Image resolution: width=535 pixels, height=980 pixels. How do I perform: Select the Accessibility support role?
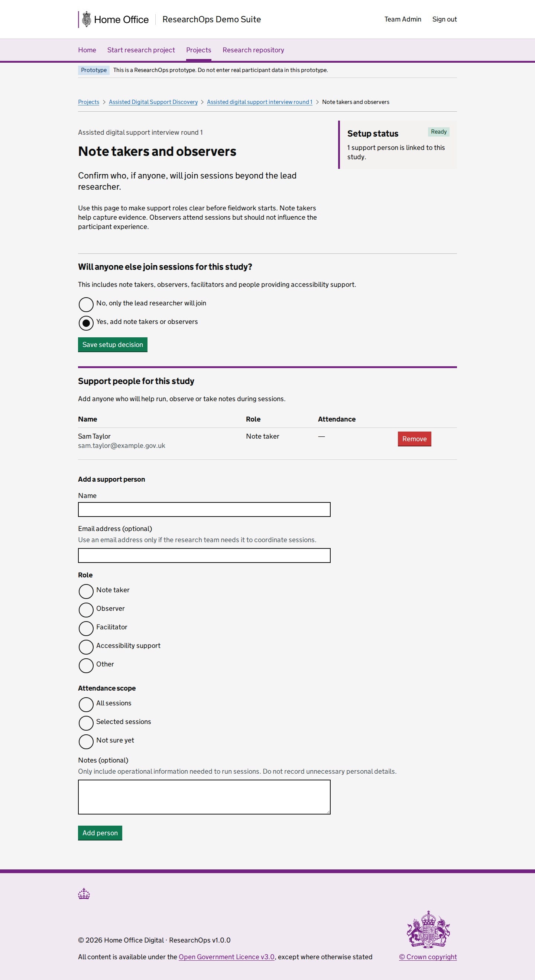tap(86, 647)
